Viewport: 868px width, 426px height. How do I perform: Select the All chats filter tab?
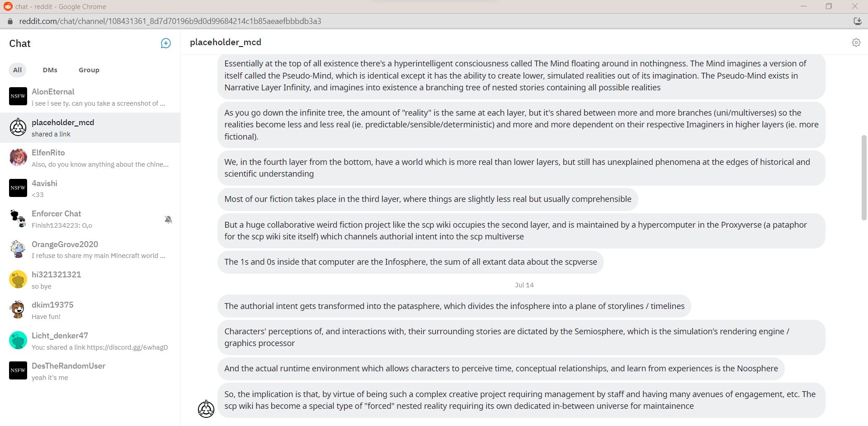tap(17, 70)
